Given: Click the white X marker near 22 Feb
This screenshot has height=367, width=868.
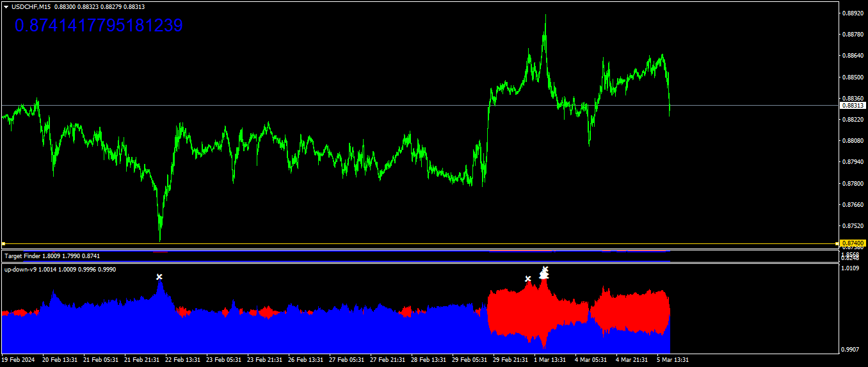Looking at the screenshot, I should [159, 277].
